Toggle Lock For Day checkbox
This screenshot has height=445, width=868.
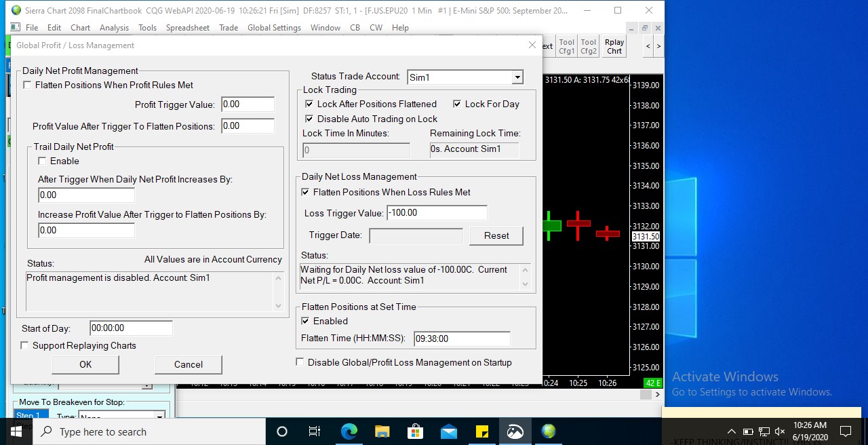pos(457,104)
